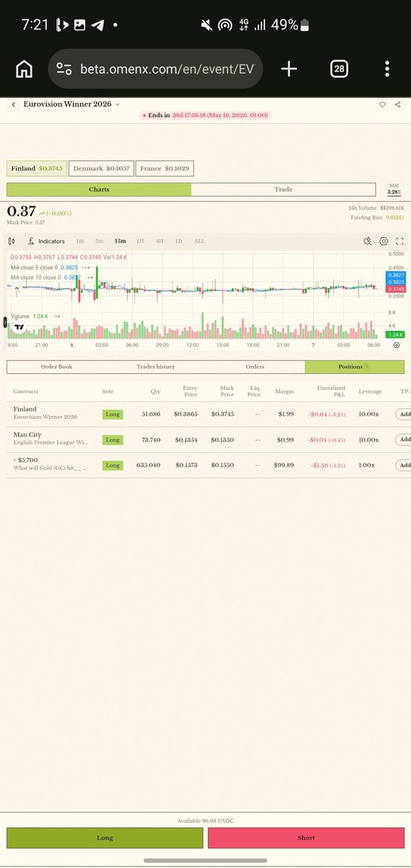
Task: Open the tab switcher showing 28 tabs
Action: pos(339,69)
